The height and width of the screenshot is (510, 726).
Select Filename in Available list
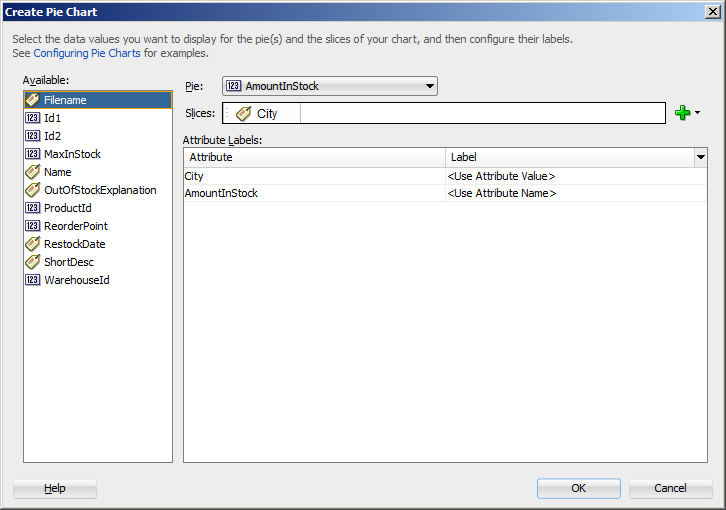[x=98, y=100]
